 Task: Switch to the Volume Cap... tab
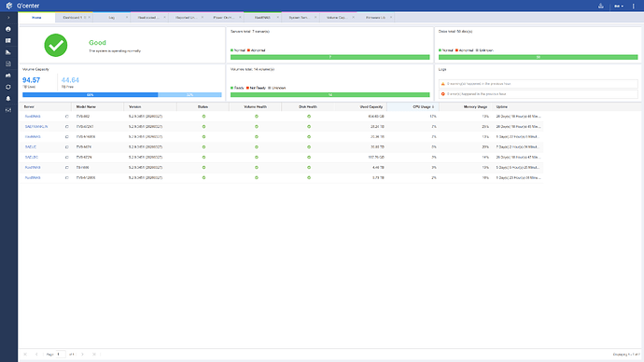(336, 18)
